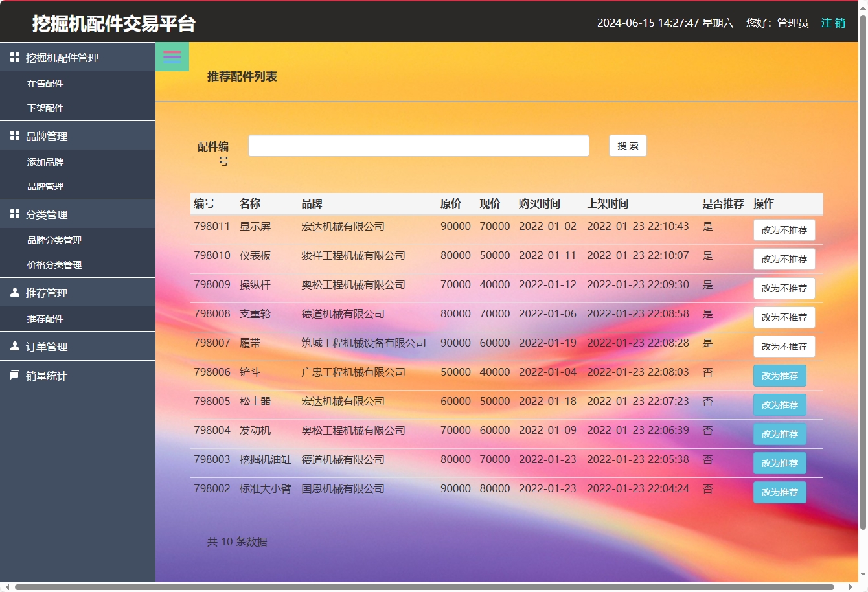Toggle 显示屏 798011 to 改为不推荐

[x=784, y=230]
